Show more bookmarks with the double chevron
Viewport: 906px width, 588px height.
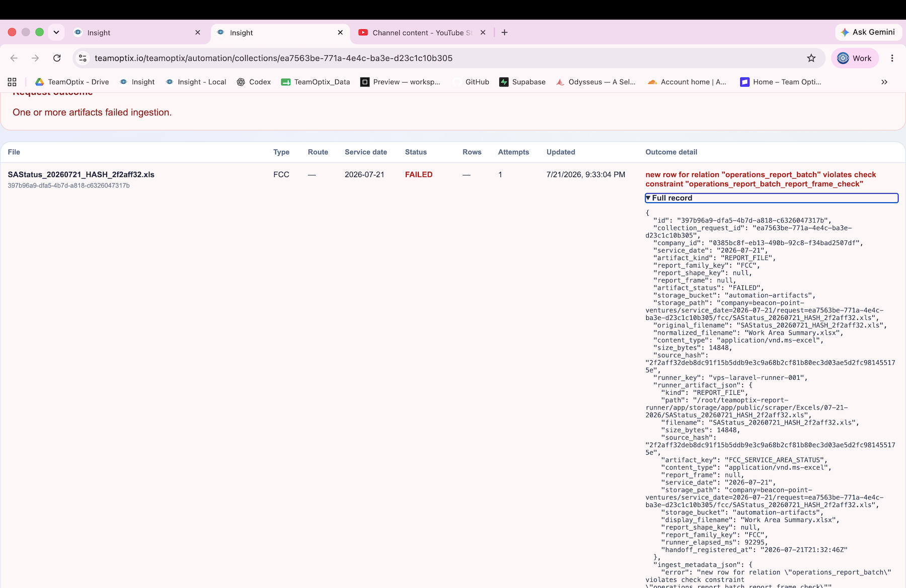point(884,82)
